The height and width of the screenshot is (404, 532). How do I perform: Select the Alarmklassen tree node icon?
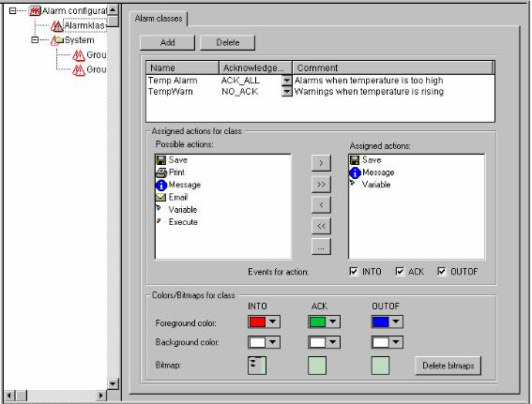56,25
